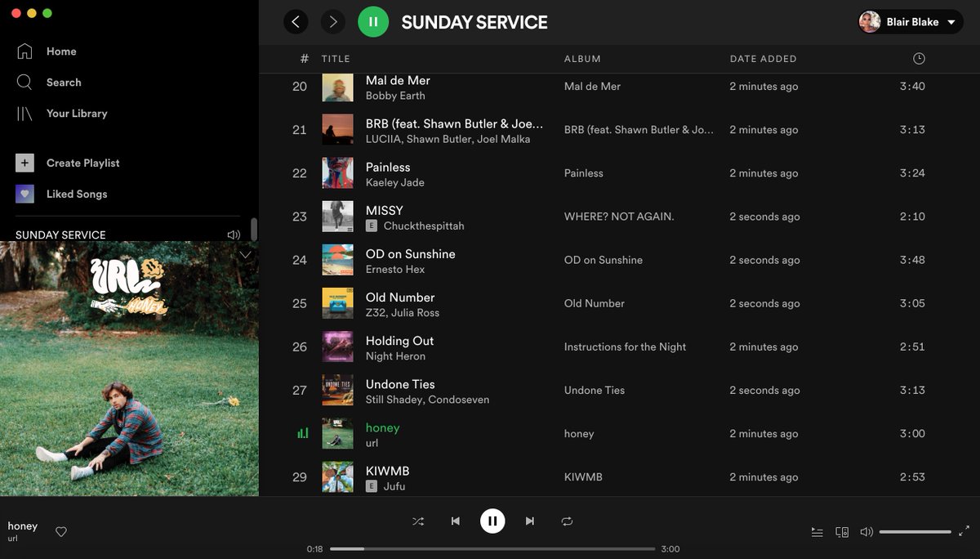Pause playback with the white center button

click(x=492, y=521)
